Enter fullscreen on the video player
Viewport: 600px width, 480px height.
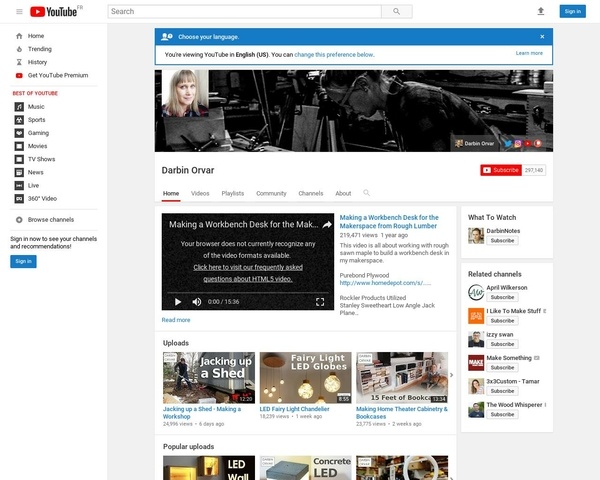tap(320, 301)
